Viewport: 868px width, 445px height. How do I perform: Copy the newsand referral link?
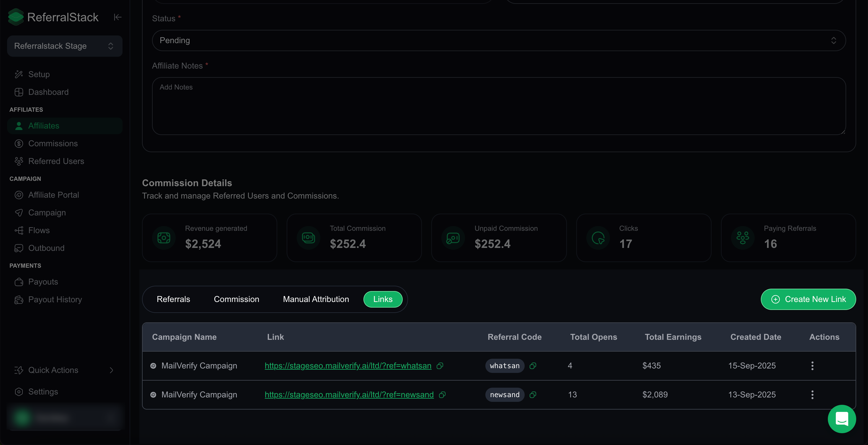coord(442,395)
